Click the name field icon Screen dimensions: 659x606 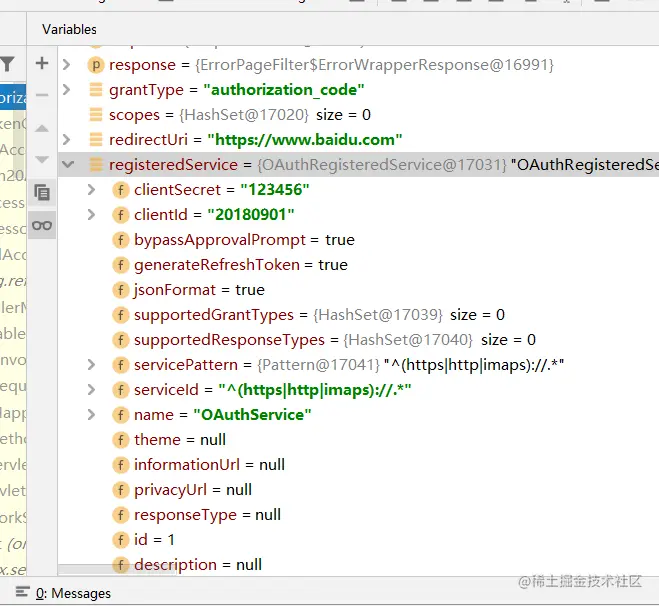[x=121, y=415]
